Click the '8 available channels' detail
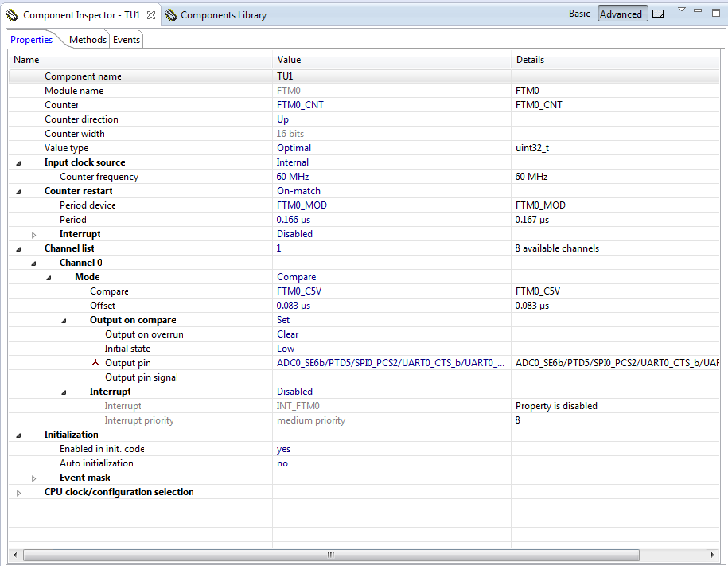This screenshot has height=566, width=728. [557, 248]
